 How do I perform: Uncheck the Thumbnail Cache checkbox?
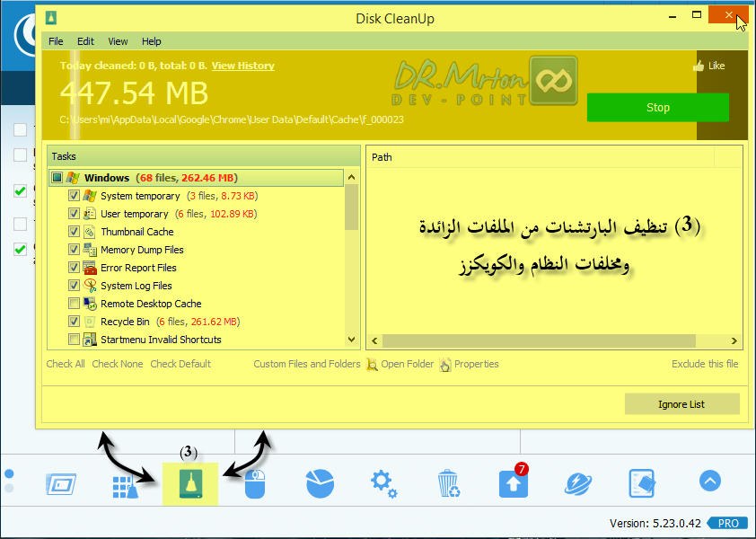pos(74,232)
